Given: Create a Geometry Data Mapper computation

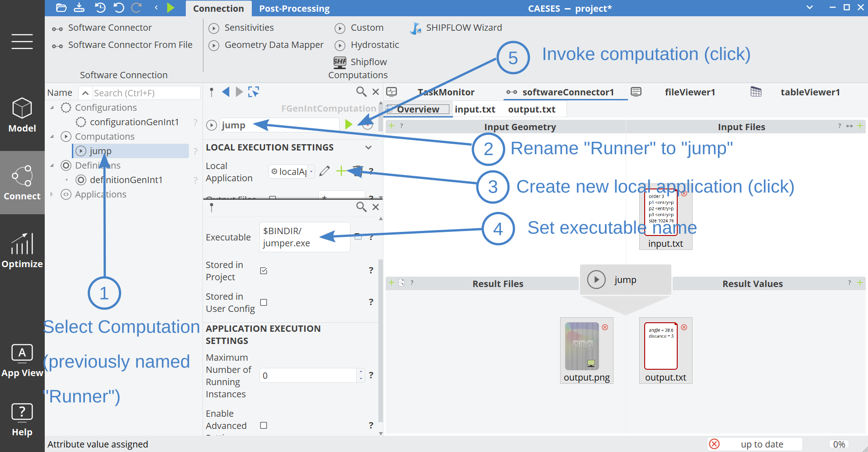Looking at the screenshot, I should pyautogui.click(x=266, y=45).
